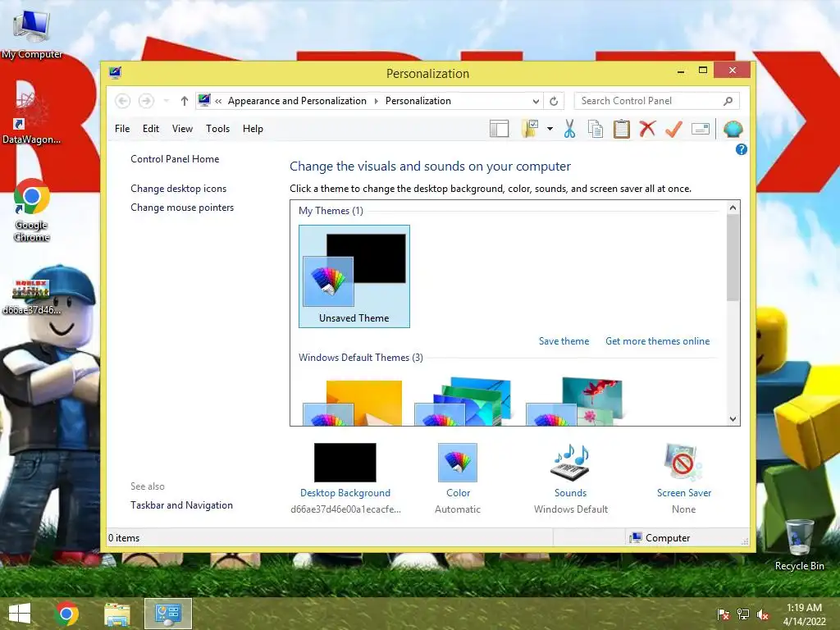Viewport: 840px width, 630px height.
Task: Open Change desktop icons link
Action: (178, 189)
